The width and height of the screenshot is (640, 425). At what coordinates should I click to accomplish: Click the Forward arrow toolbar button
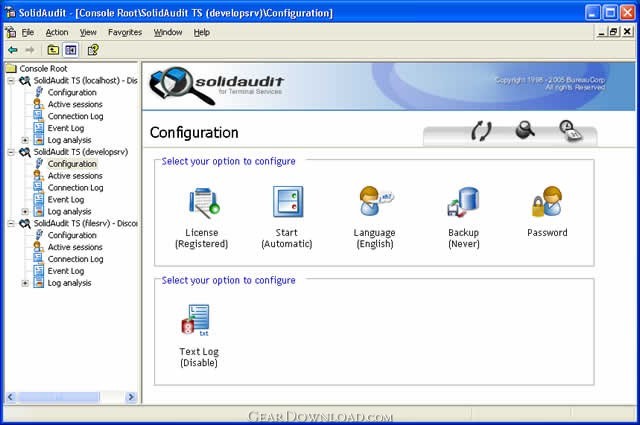point(30,50)
